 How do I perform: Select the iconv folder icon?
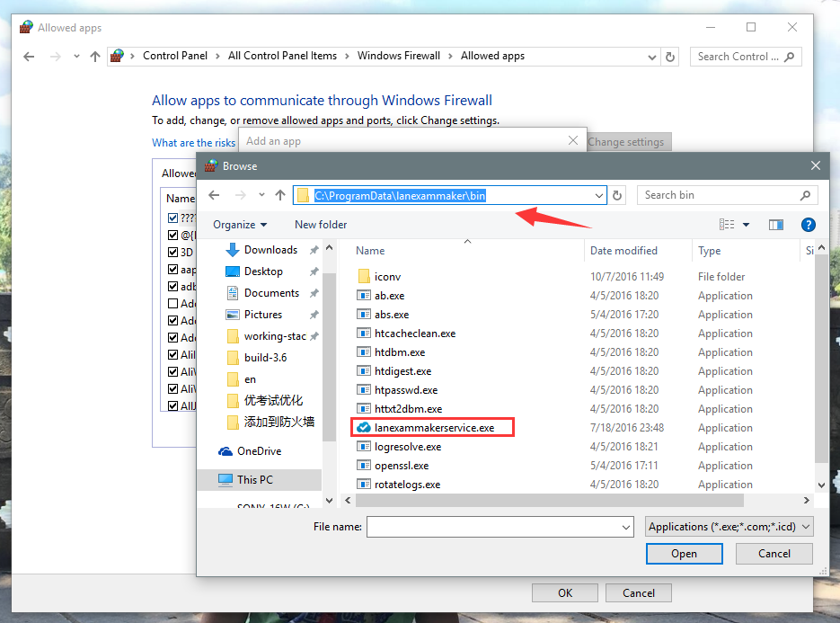click(364, 277)
